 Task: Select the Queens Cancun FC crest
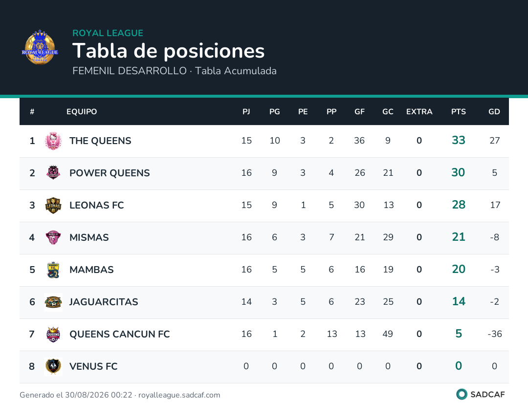[x=53, y=334]
